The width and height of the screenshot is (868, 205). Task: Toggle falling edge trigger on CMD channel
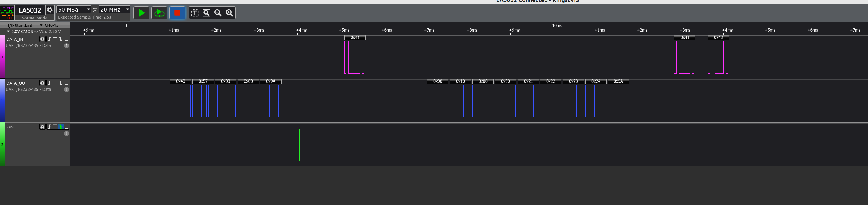click(61, 127)
